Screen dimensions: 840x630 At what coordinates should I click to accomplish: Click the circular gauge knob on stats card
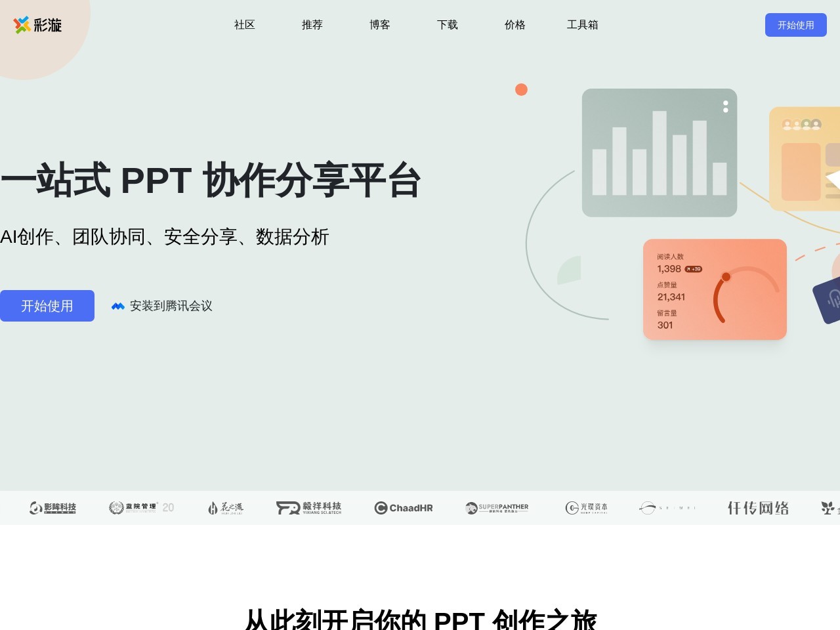pyautogui.click(x=726, y=277)
